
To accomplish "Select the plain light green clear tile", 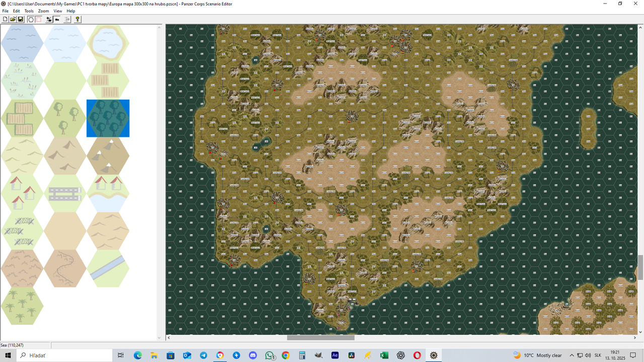I will click(x=65, y=80).
